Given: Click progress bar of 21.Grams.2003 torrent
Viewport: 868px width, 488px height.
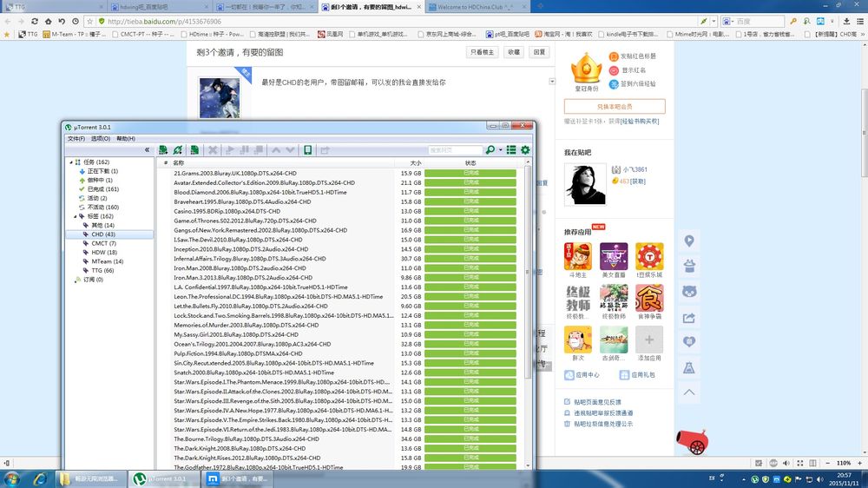Looking at the screenshot, I should click(470, 174).
